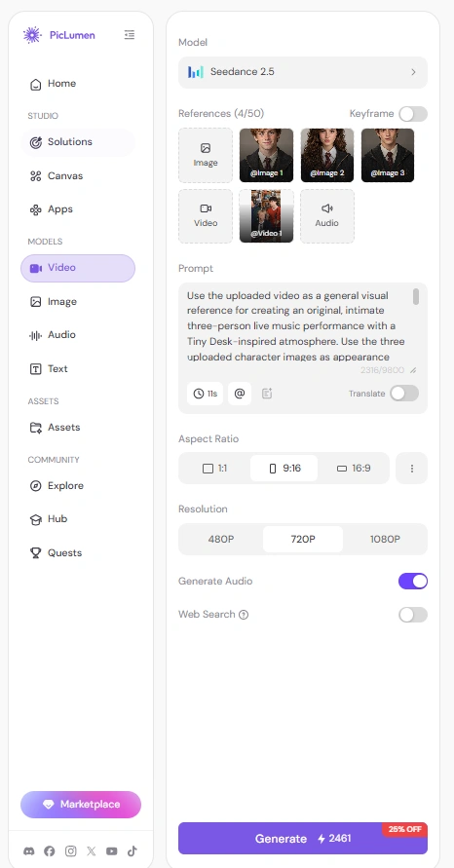The height and width of the screenshot is (868, 454).
Task: Click the Marketplace button
Action: click(81, 805)
